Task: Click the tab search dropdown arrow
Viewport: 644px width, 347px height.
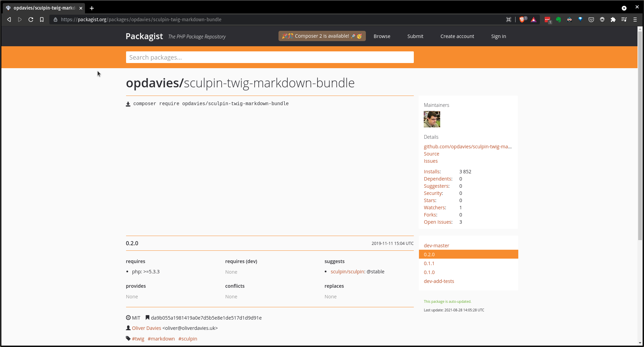Action: (x=624, y=8)
